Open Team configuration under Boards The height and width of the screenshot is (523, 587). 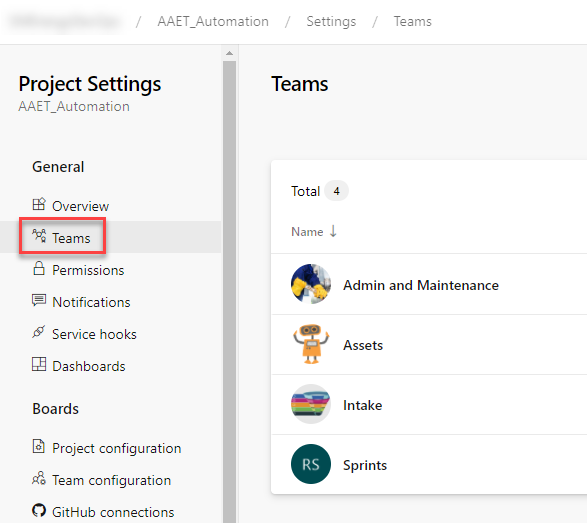click(x=112, y=480)
